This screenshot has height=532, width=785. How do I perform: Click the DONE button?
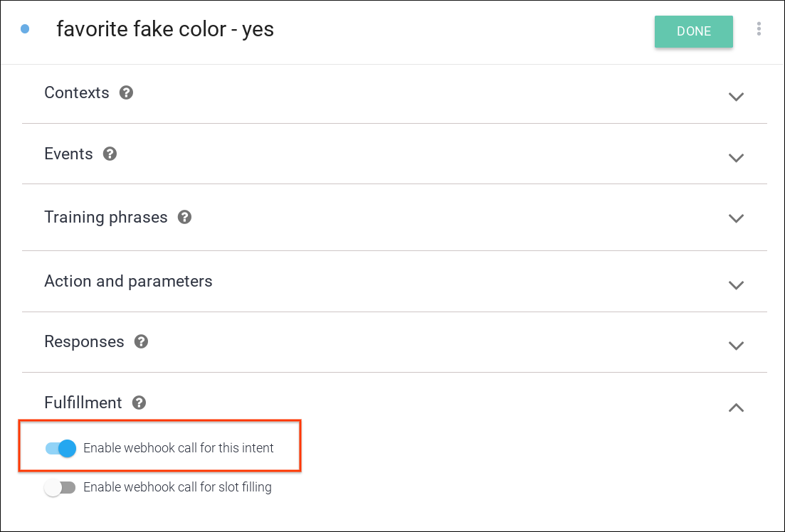click(693, 31)
